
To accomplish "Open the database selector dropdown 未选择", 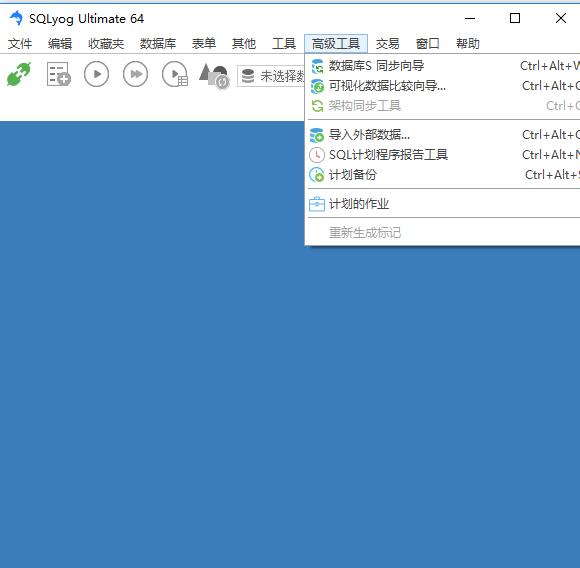I will pyautogui.click(x=271, y=76).
